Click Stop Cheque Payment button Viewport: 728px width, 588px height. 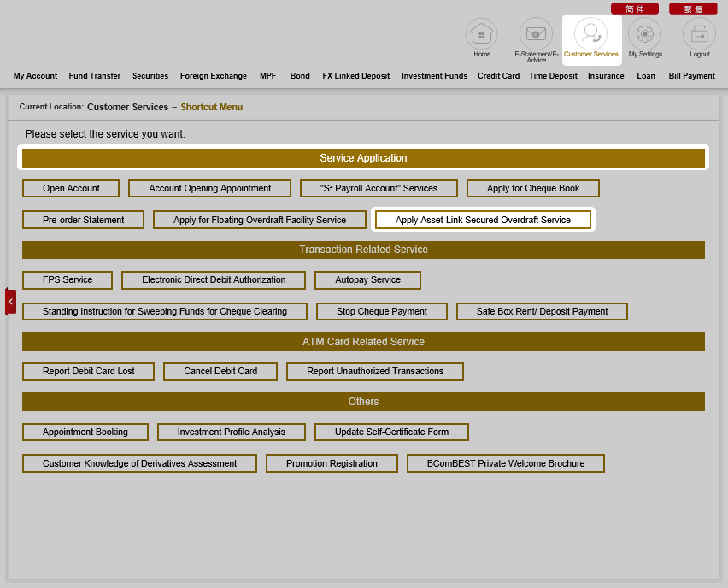[381, 312]
